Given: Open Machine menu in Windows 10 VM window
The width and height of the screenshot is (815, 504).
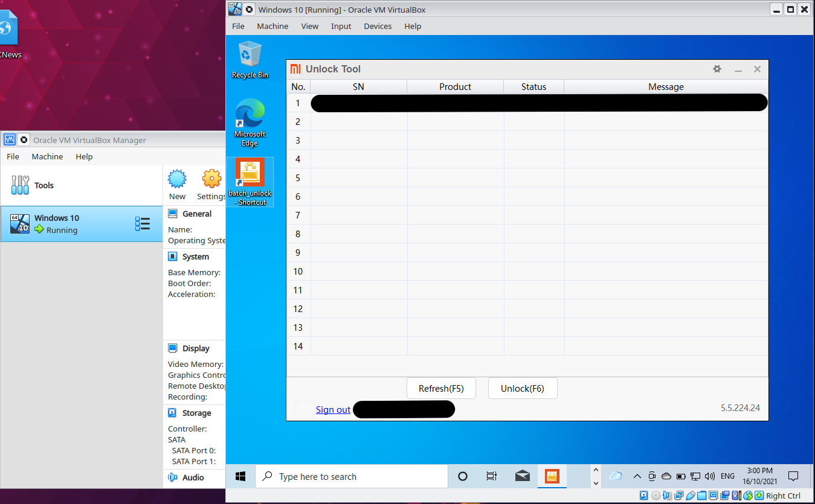Looking at the screenshot, I should pos(272,26).
